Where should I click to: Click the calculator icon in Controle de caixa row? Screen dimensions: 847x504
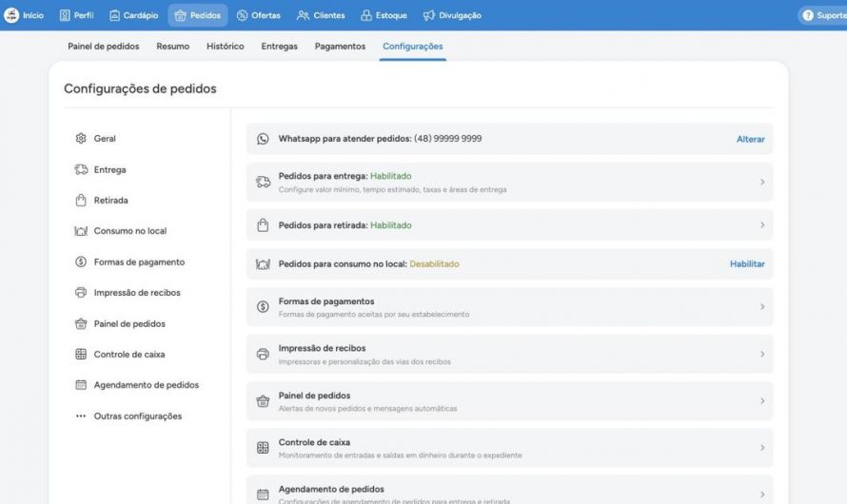click(x=263, y=448)
